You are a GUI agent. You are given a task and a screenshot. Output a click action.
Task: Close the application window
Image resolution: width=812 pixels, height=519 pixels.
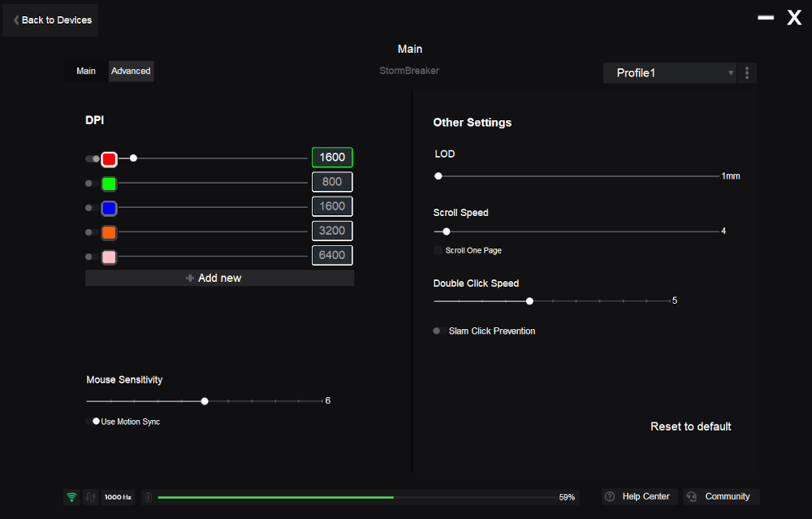(x=794, y=18)
